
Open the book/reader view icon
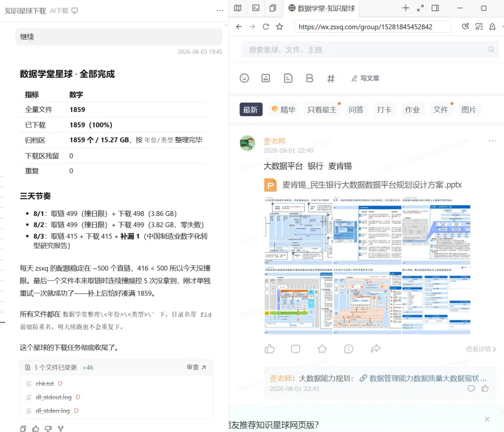point(238,8)
